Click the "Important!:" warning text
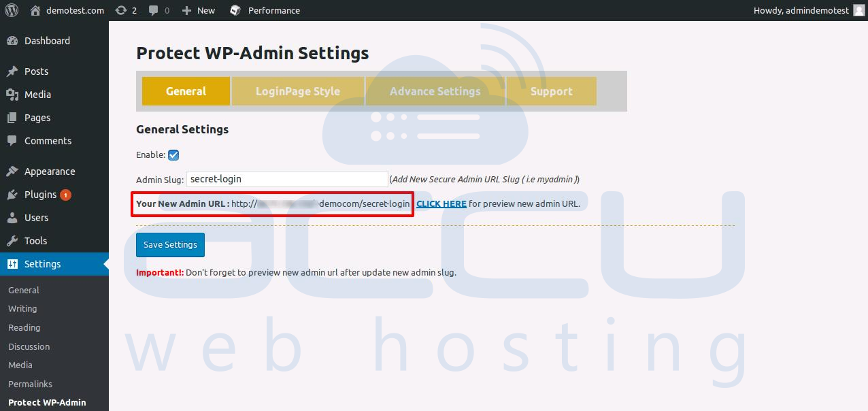The height and width of the screenshot is (411, 868). click(160, 272)
